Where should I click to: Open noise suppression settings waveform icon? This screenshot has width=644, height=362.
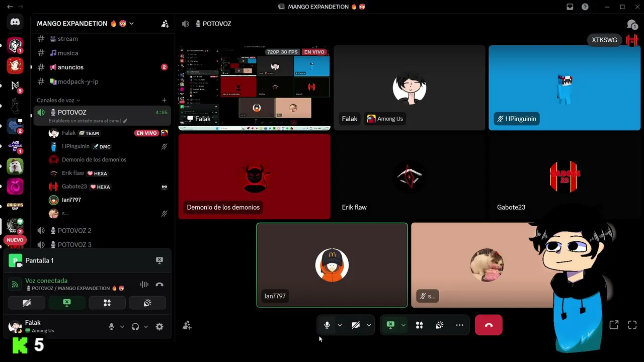144,285
